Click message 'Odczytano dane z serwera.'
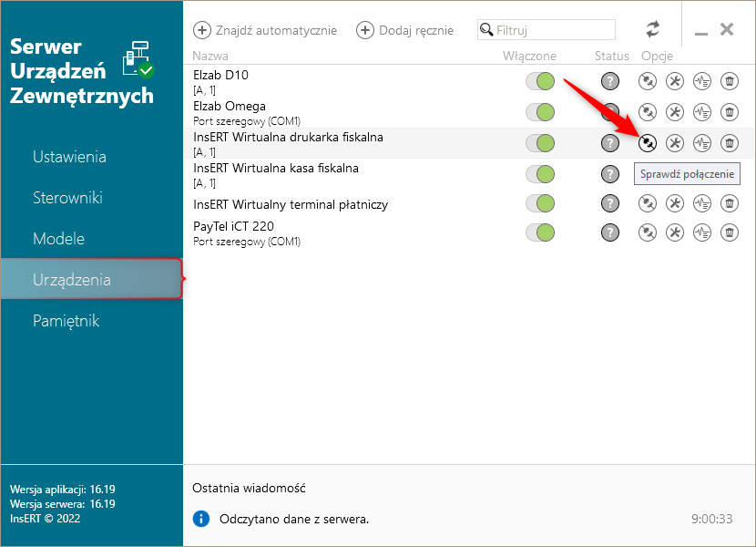Screen dimensions: 756x547 (x=294, y=519)
